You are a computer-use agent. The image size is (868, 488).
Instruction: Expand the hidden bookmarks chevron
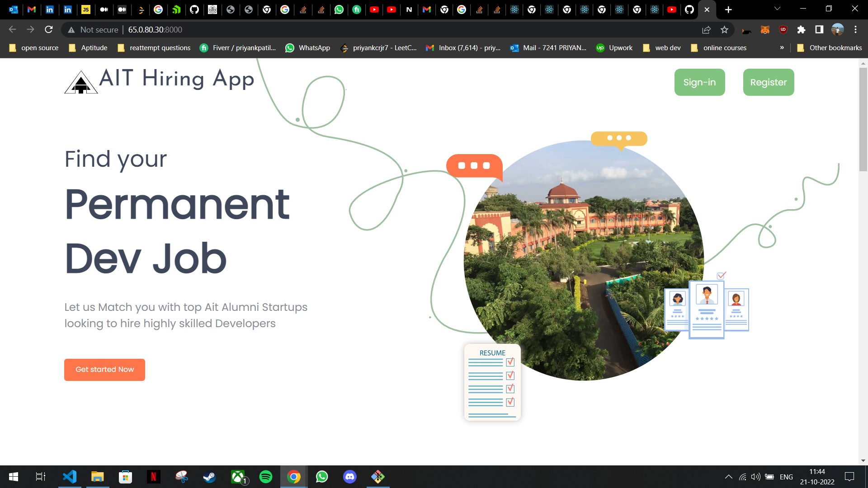pos(782,47)
